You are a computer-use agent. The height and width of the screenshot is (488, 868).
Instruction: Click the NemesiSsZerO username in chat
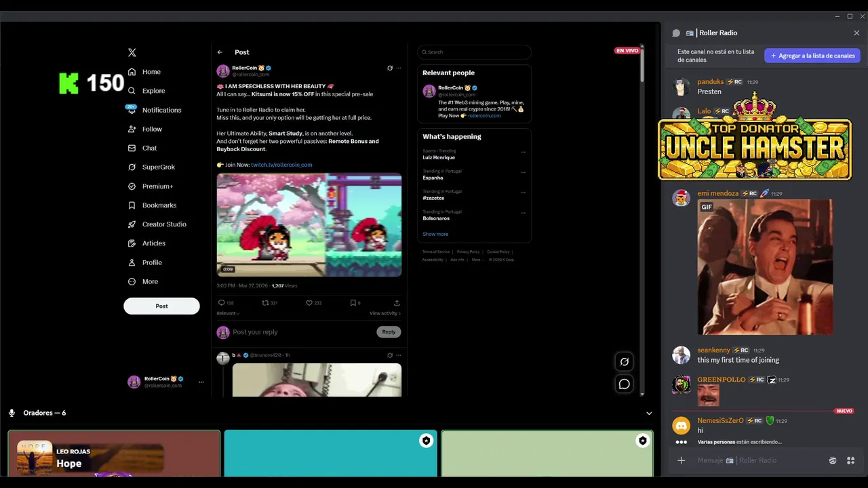pos(721,421)
